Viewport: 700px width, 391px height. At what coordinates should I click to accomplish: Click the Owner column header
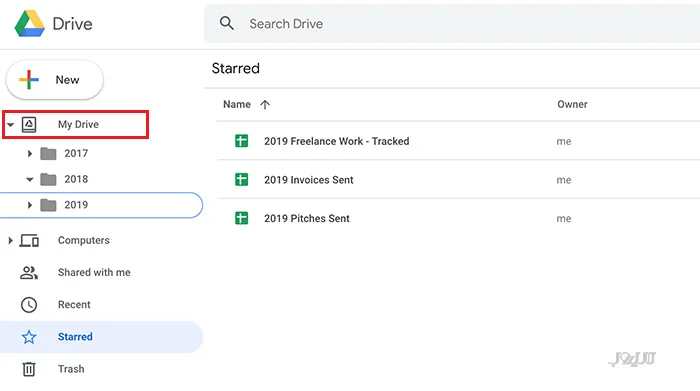point(572,104)
